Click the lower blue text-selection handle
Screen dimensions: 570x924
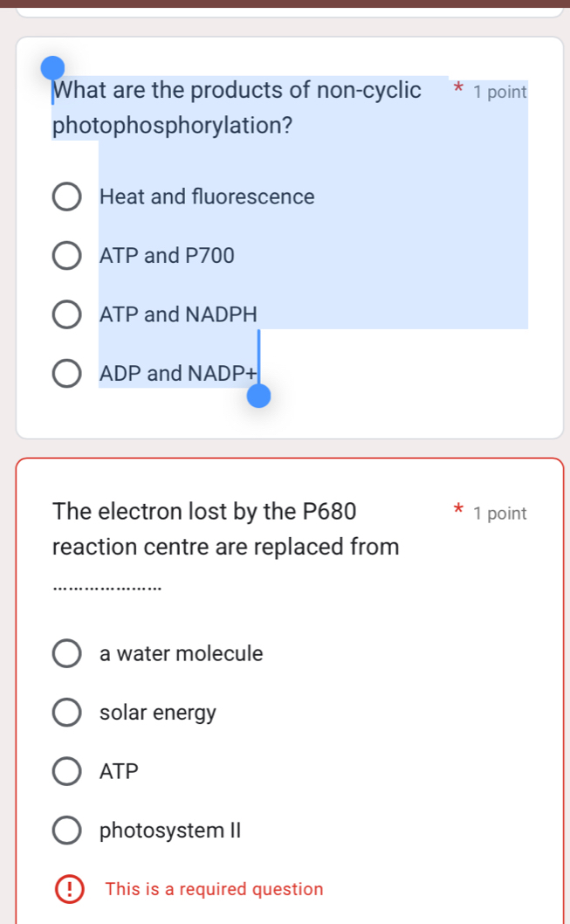click(x=258, y=395)
